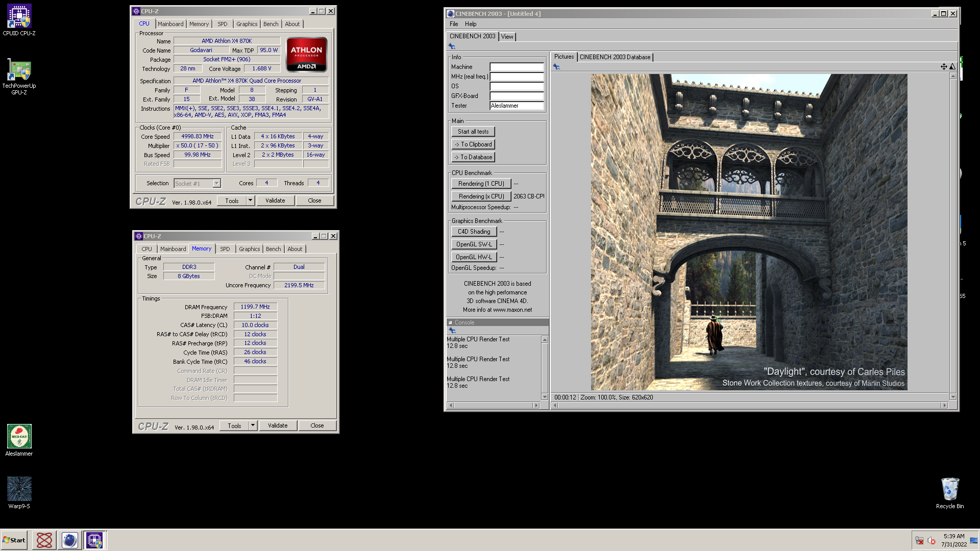Open Mainboard tab in top CPU-Z window
Screen dimensions: 980x551
coord(170,24)
